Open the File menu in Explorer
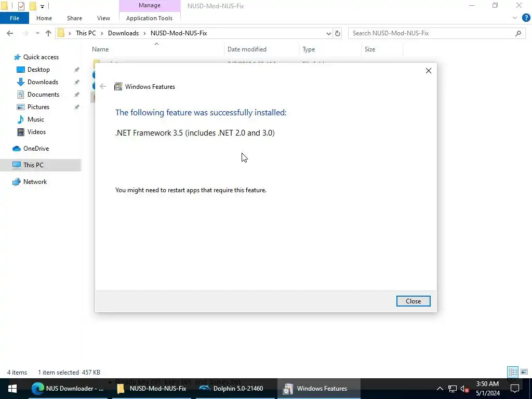This screenshot has width=532, height=399. 15,18
